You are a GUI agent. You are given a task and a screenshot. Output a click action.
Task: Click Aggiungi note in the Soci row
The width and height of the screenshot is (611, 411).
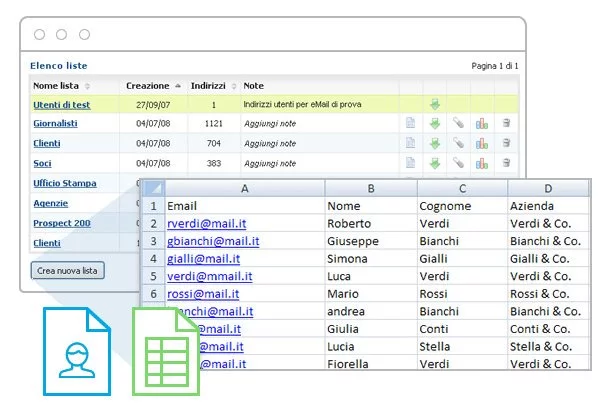270,163
